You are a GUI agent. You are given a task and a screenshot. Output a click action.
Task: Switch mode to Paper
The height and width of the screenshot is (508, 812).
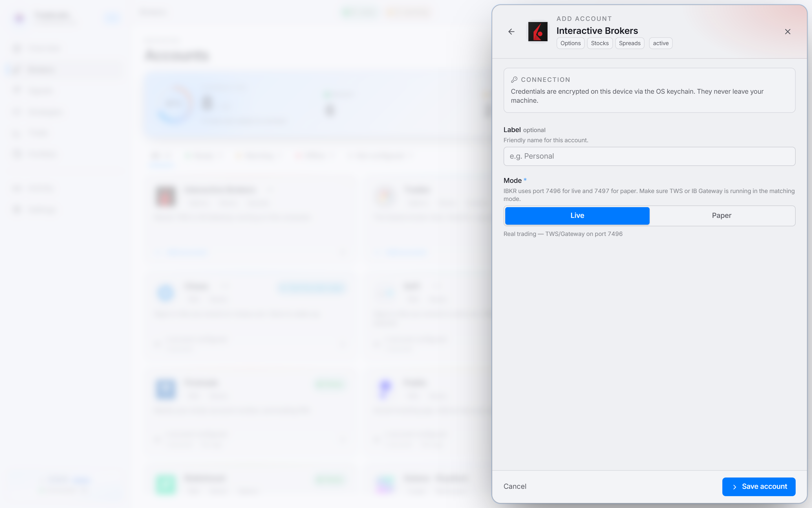coord(721,216)
